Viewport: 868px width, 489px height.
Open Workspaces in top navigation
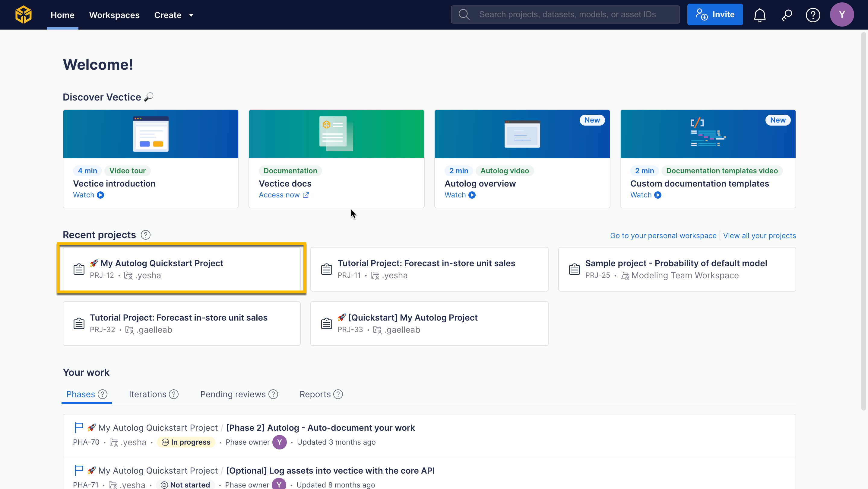coord(114,15)
